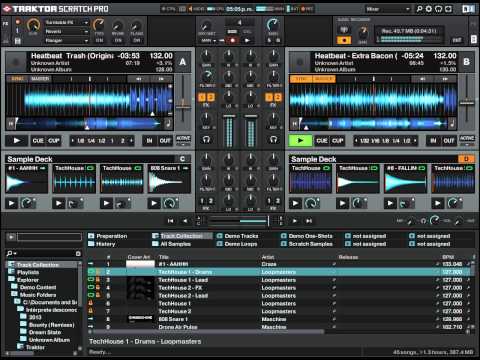
Task: Open Scratch Samples favorite
Action: 310,244
